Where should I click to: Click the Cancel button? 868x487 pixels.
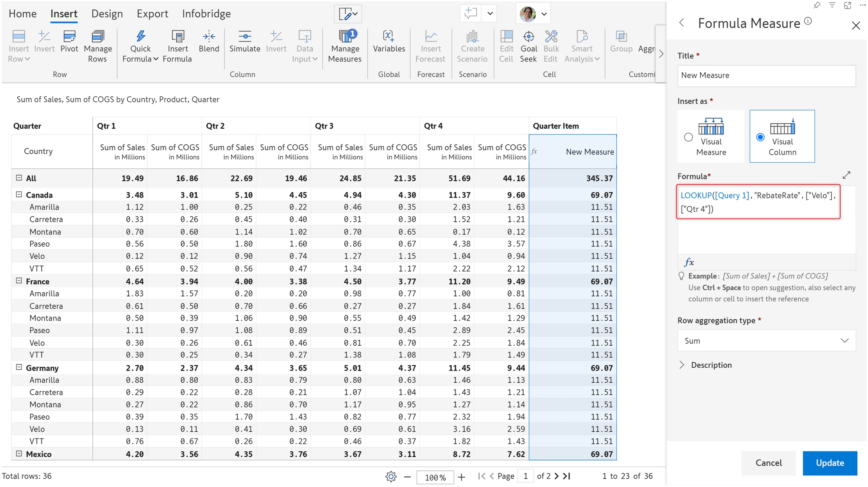768,463
